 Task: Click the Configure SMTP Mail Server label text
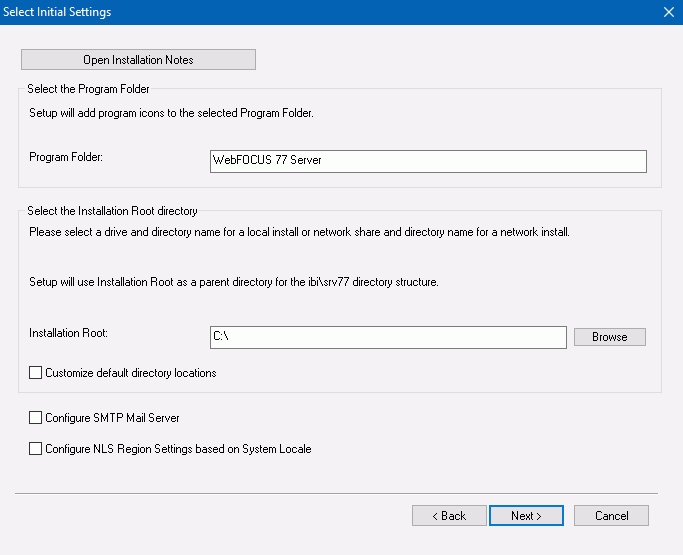point(112,418)
